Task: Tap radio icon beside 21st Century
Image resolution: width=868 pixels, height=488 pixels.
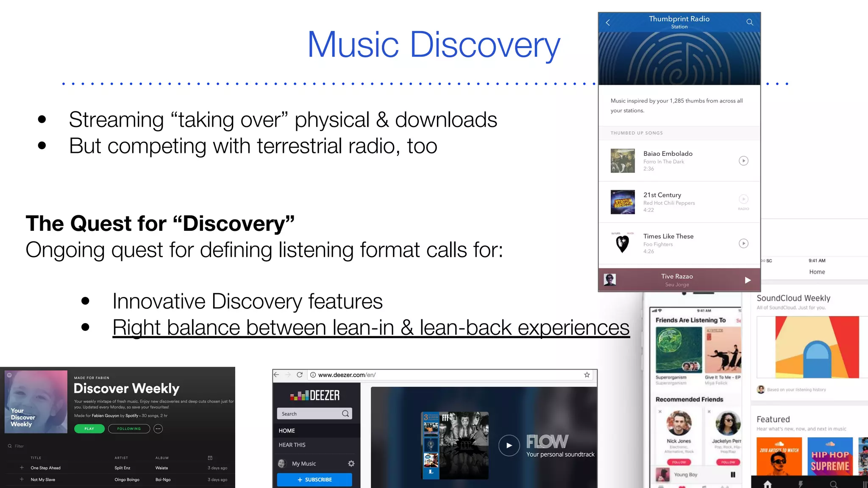Action: tap(743, 200)
